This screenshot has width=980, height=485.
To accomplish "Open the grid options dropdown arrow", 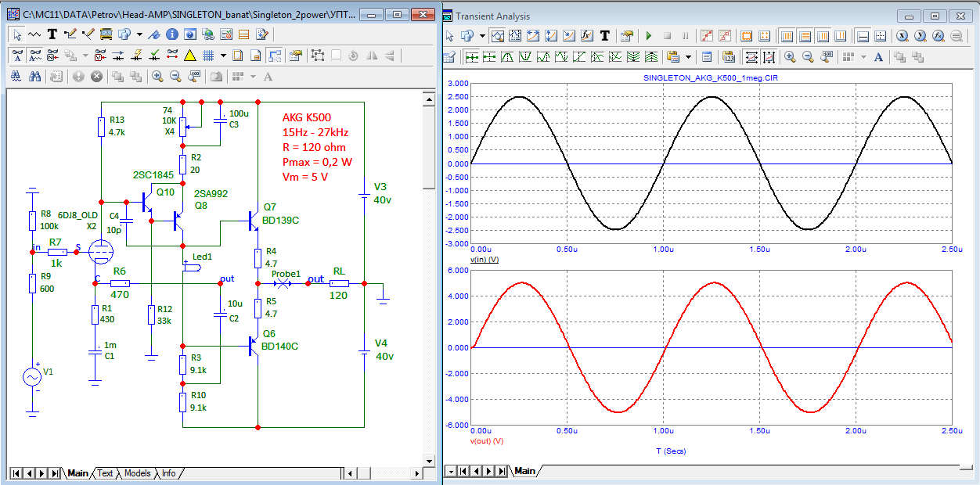I will click(x=223, y=56).
